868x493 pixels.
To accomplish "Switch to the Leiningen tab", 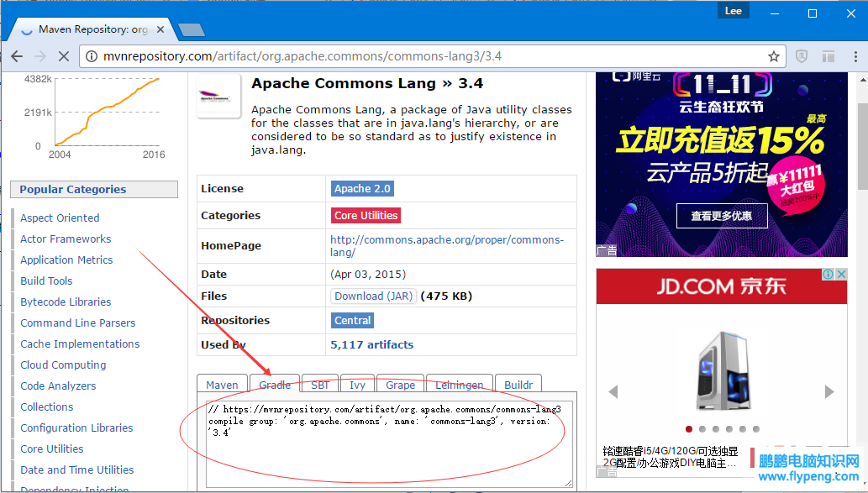I will [x=459, y=384].
